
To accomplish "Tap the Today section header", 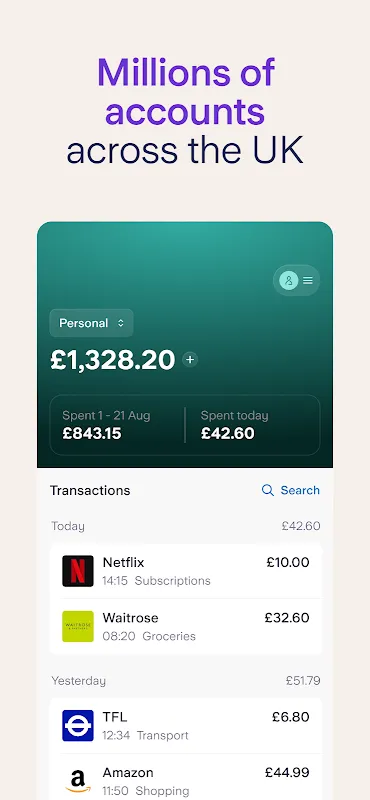I will click(68, 526).
